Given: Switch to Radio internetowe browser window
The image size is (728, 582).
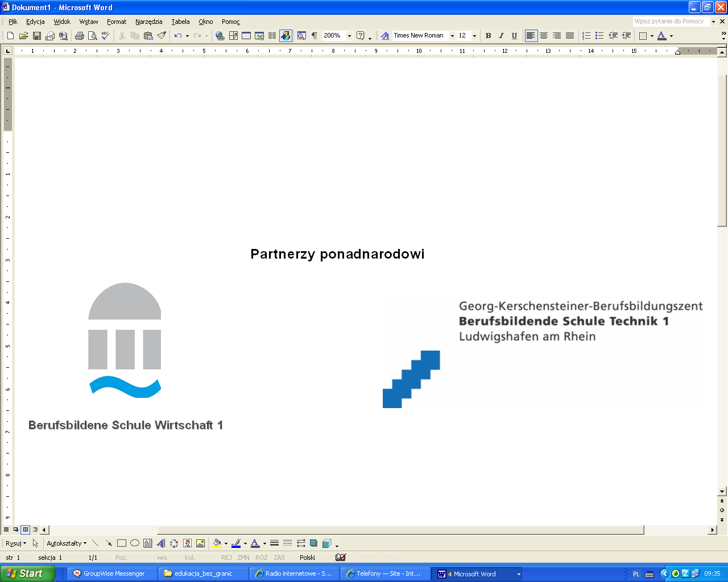Looking at the screenshot, I should pyautogui.click(x=294, y=573).
